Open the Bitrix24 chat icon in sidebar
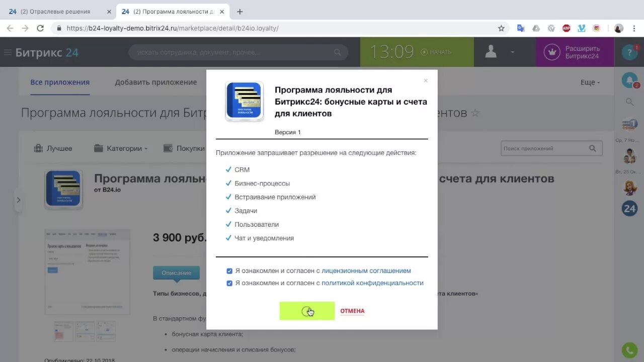 [629, 208]
